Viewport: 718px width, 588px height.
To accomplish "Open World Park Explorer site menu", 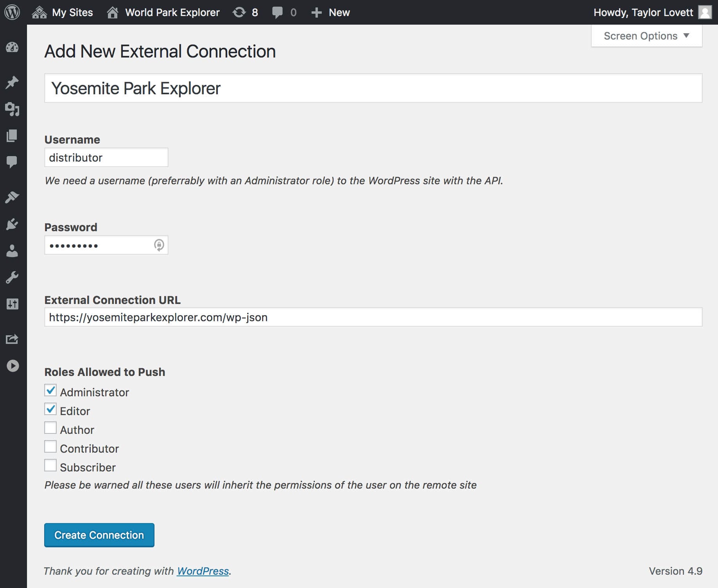I will pyautogui.click(x=163, y=13).
